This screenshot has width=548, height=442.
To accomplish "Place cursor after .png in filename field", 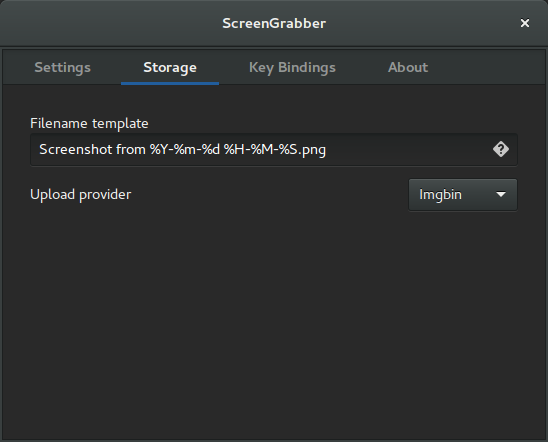I will pyautogui.click(x=327, y=150).
